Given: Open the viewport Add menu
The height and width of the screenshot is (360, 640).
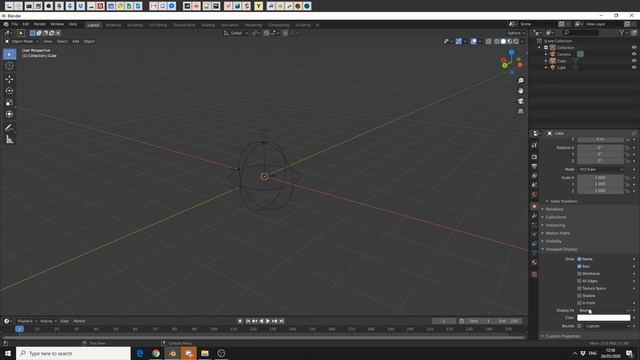Looking at the screenshot, I should point(76,41).
